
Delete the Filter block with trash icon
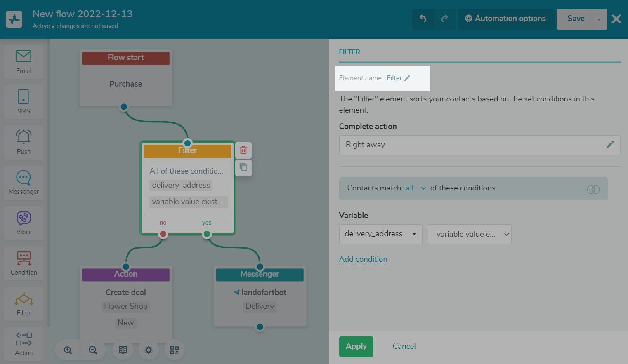(243, 150)
